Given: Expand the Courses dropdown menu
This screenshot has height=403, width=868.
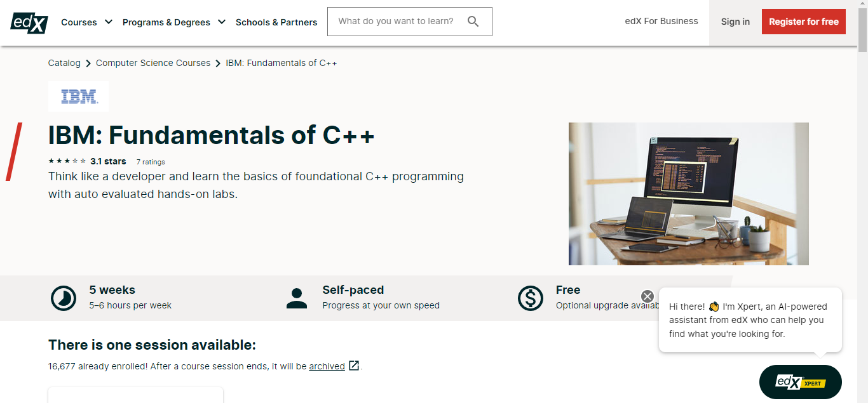Looking at the screenshot, I should click(x=86, y=22).
